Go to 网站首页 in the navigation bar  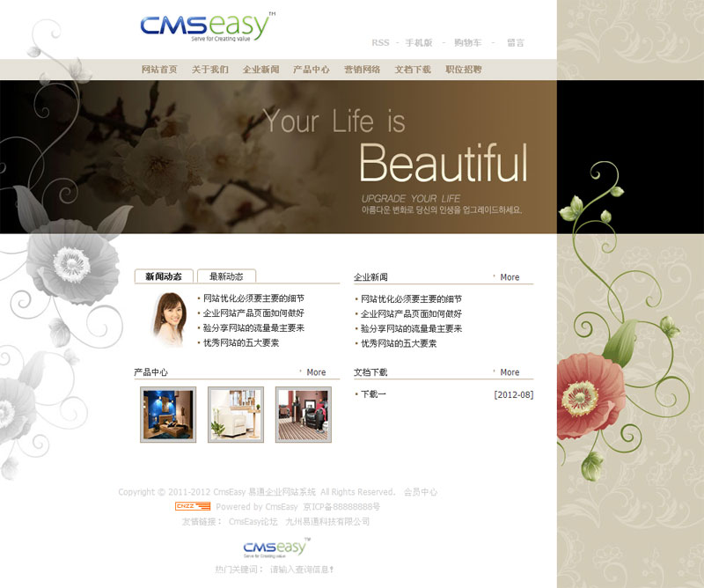click(159, 70)
